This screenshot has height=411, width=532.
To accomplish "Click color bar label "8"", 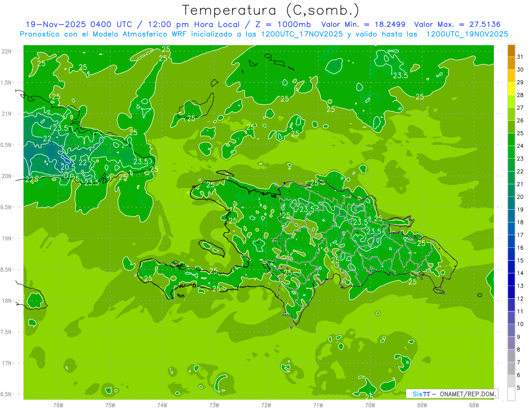I will pos(518,350).
